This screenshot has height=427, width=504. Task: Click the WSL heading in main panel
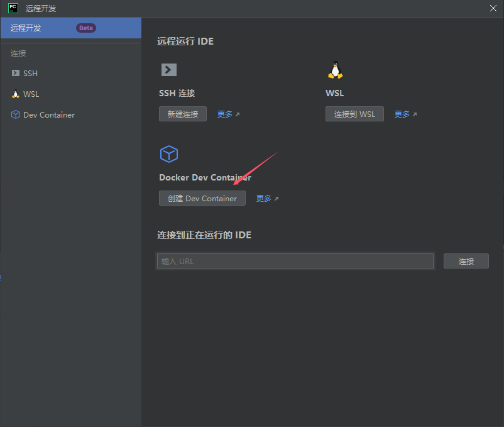click(x=334, y=93)
